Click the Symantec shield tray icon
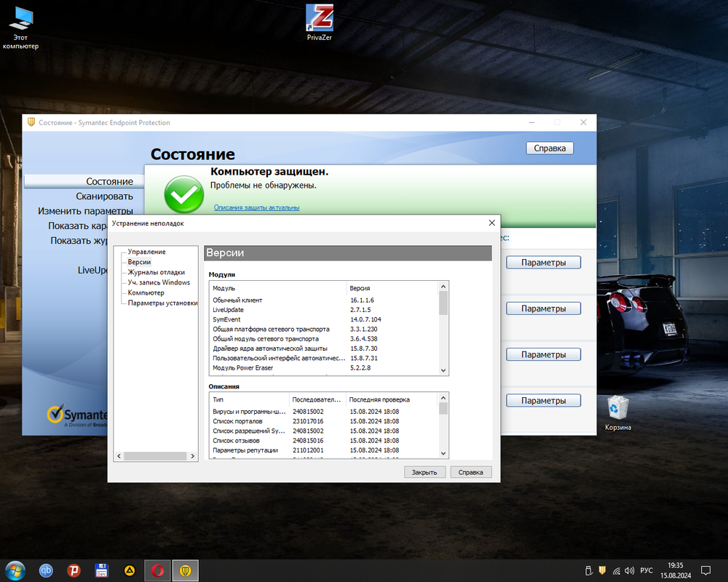Viewport: 728px width, 582px height. click(x=602, y=570)
